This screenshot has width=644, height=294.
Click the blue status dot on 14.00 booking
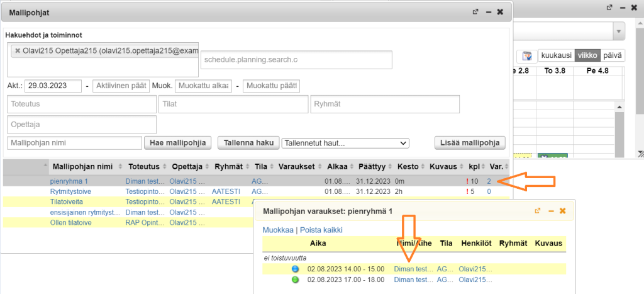[295, 269]
